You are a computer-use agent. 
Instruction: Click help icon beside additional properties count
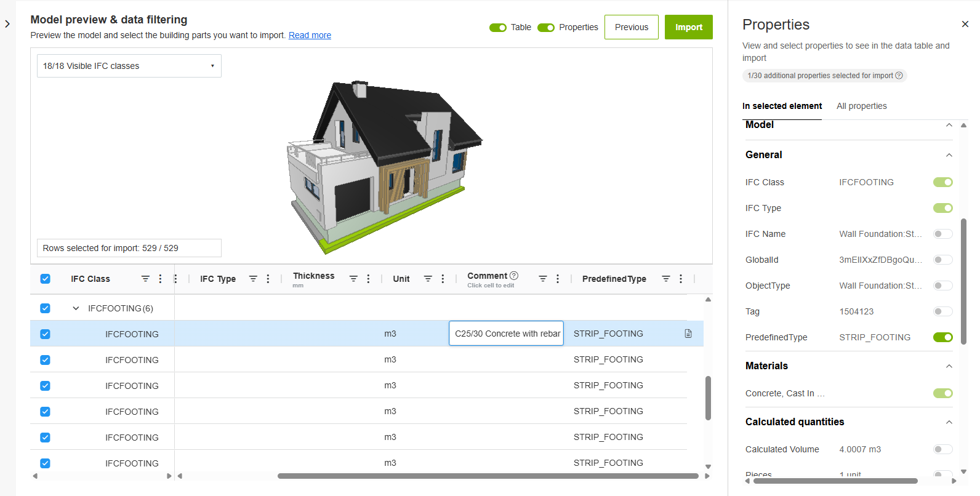click(899, 76)
